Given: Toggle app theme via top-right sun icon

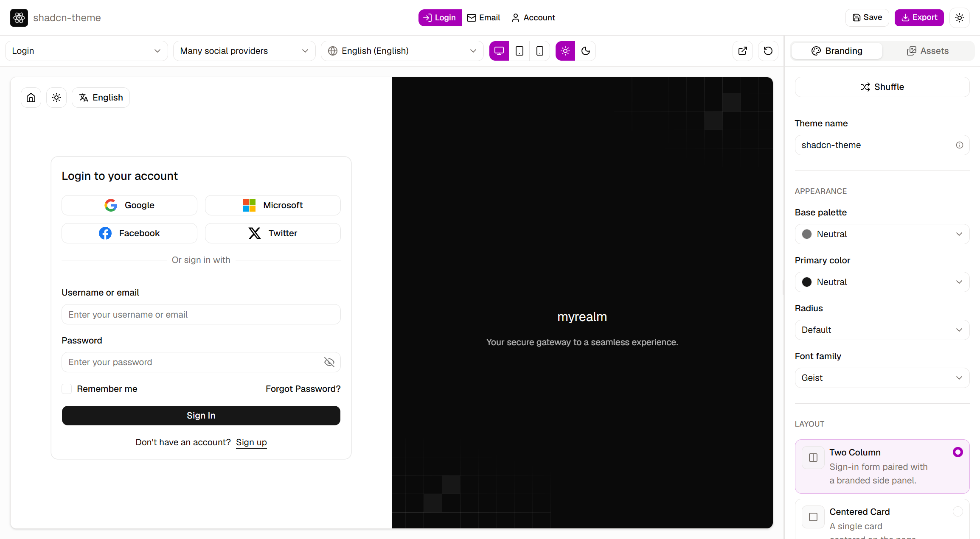Looking at the screenshot, I should [x=960, y=18].
